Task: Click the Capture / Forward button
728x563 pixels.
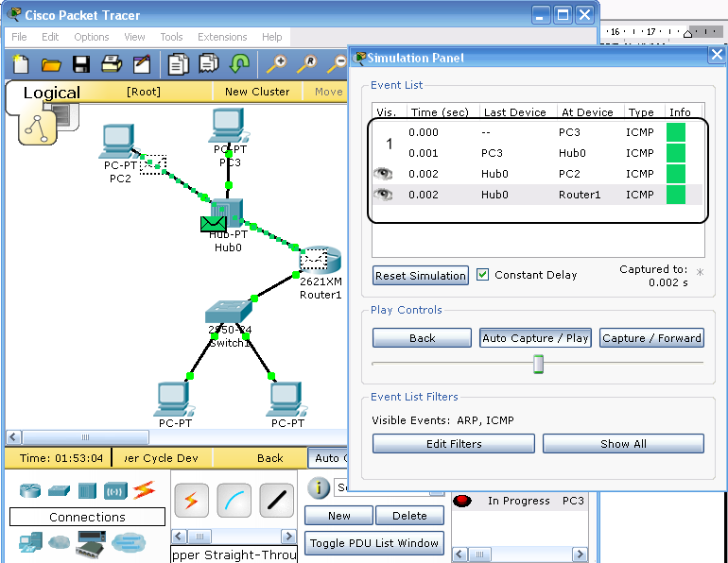Action: click(651, 337)
